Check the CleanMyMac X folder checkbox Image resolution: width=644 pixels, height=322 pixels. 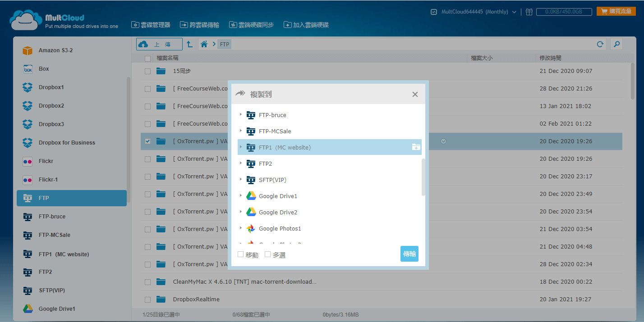[147, 282]
